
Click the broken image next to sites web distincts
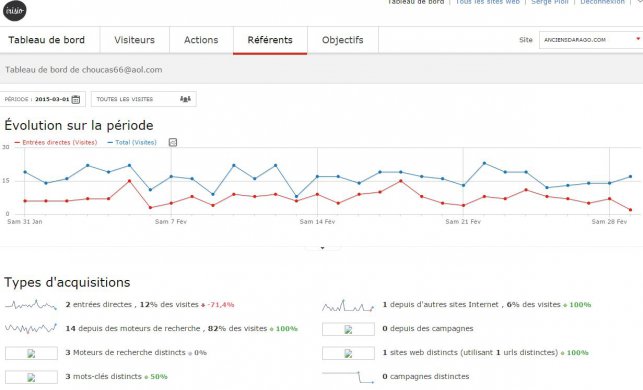(x=348, y=353)
